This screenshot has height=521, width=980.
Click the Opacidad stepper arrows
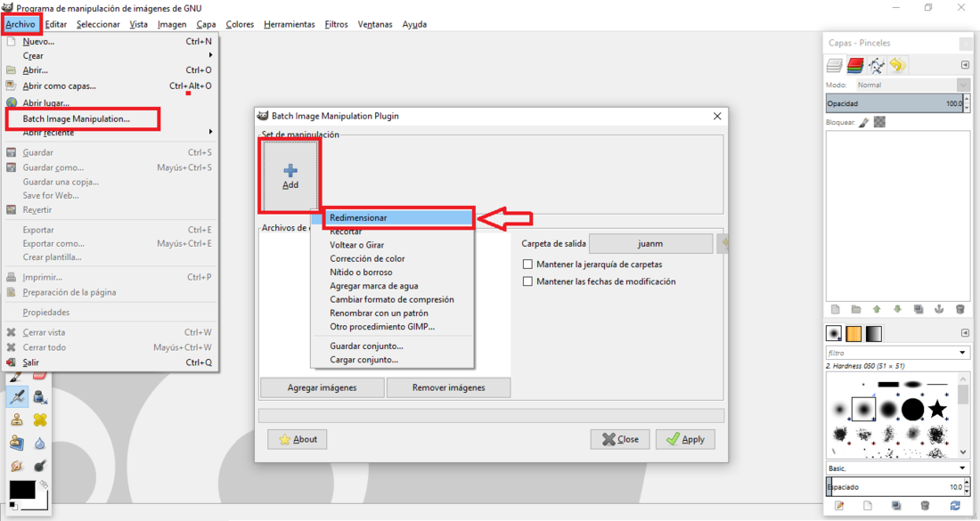click(967, 103)
